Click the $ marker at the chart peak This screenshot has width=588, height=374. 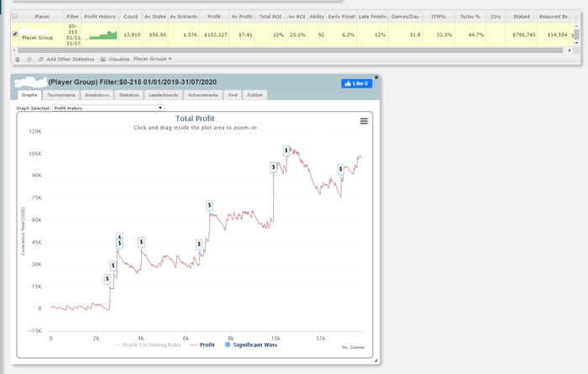coord(286,150)
